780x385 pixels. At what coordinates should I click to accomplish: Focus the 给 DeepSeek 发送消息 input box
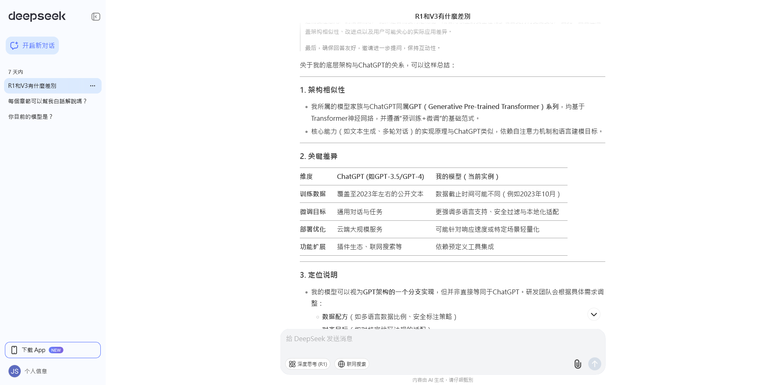pyautogui.click(x=443, y=339)
